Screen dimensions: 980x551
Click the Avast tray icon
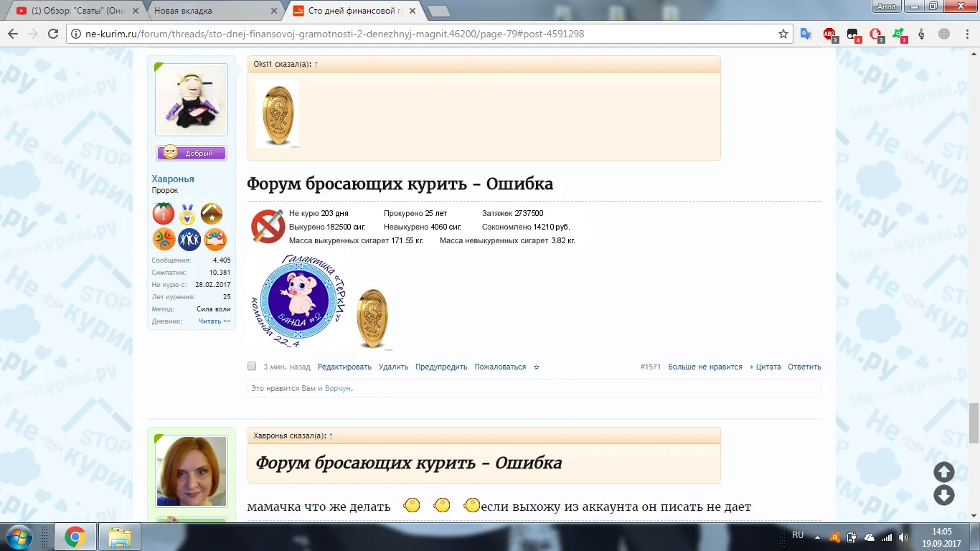pyautogui.click(x=834, y=537)
